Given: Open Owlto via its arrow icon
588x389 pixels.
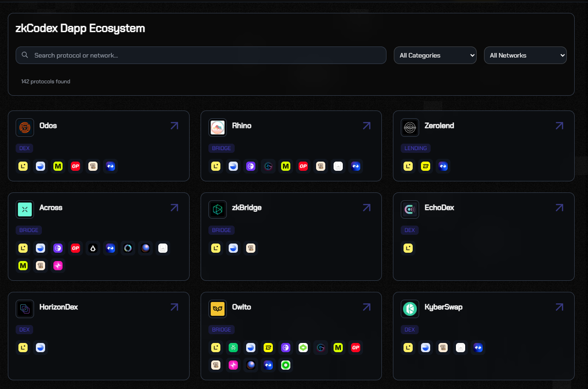Looking at the screenshot, I should 367,307.
